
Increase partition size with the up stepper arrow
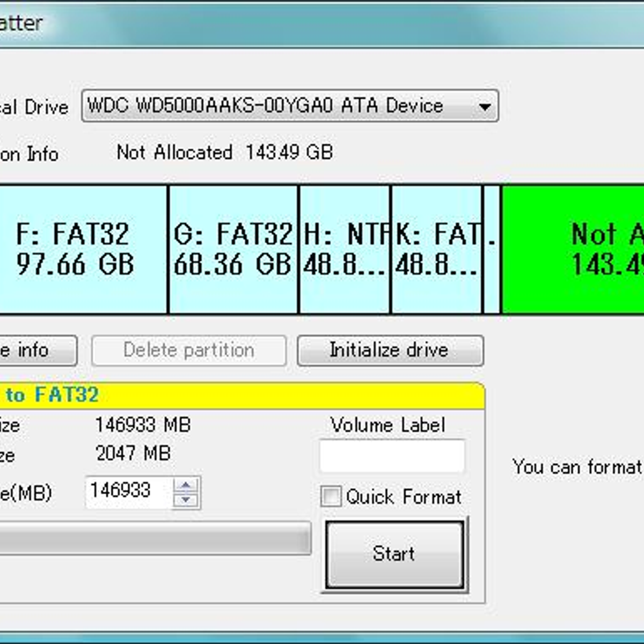(x=185, y=485)
